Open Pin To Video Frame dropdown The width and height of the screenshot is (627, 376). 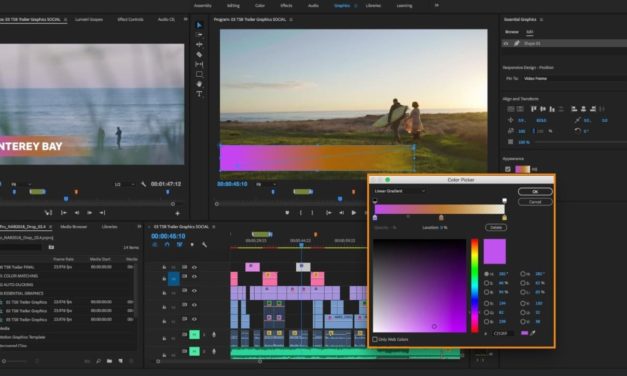pyautogui.click(x=575, y=78)
